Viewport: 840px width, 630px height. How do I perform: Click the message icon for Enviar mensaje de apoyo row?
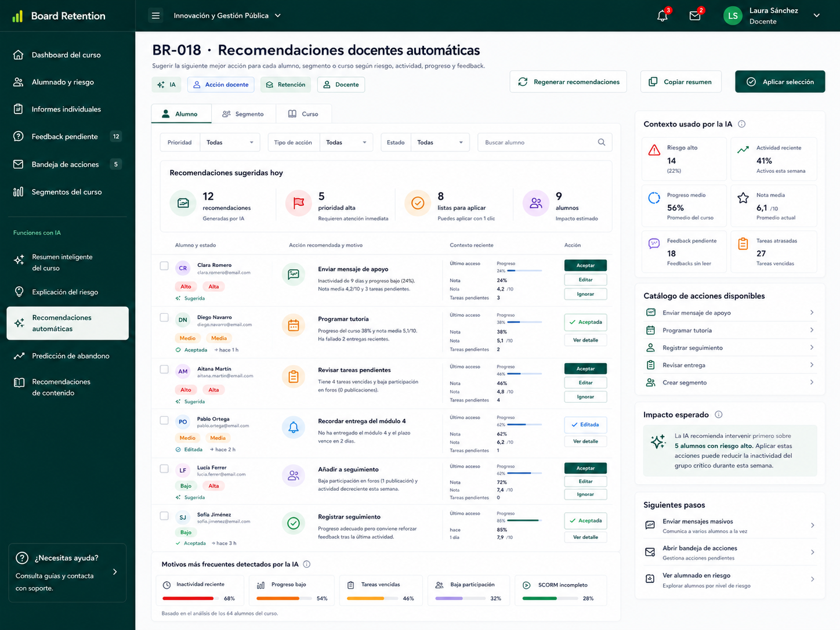(294, 274)
